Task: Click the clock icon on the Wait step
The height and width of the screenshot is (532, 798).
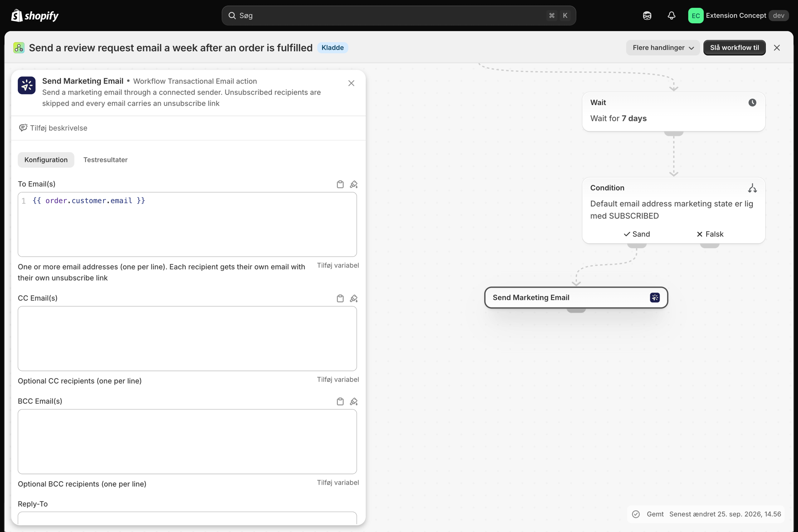Action: (x=752, y=103)
